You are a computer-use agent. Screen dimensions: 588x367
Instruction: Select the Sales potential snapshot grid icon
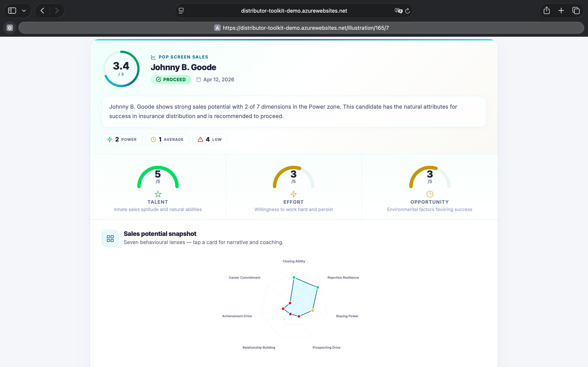point(110,238)
